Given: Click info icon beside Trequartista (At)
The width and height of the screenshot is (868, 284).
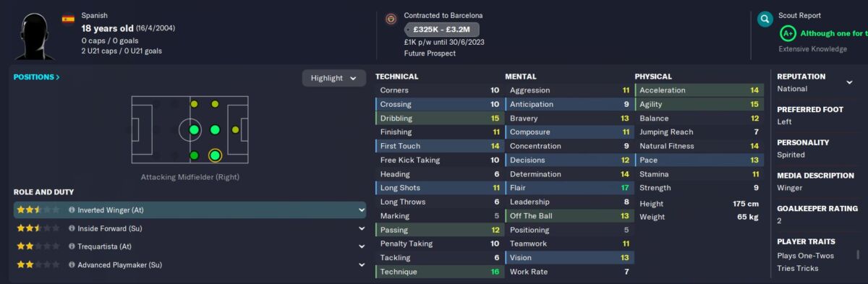Looking at the screenshot, I should 72,246.
